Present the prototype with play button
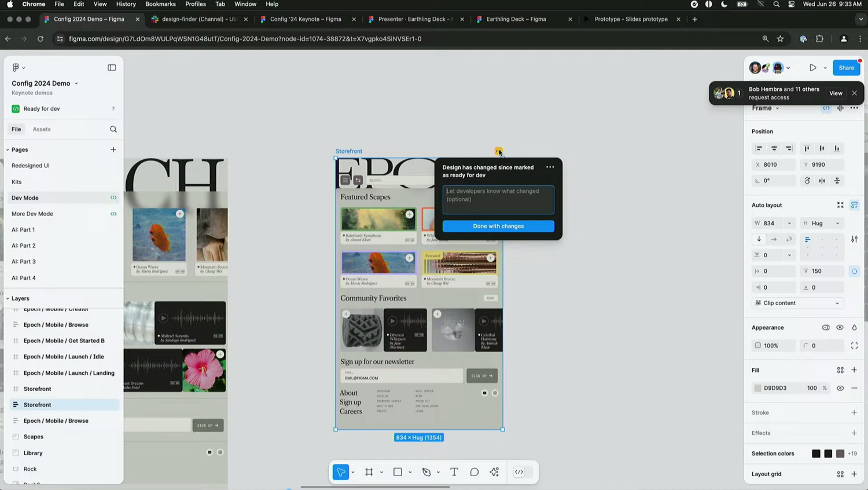Image resolution: width=868 pixels, height=490 pixels. [x=813, y=68]
